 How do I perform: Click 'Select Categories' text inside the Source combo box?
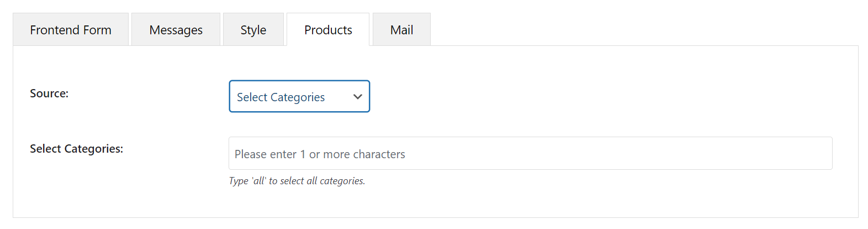(280, 97)
